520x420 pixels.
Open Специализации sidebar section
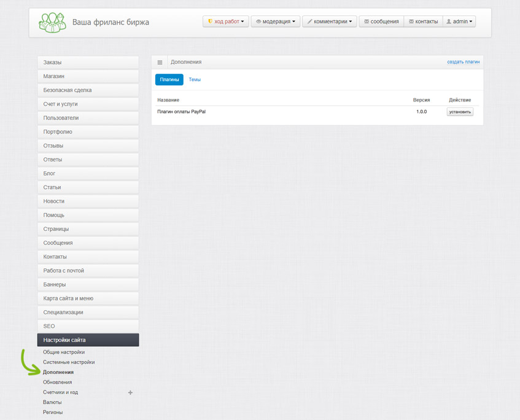coord(88,313)
